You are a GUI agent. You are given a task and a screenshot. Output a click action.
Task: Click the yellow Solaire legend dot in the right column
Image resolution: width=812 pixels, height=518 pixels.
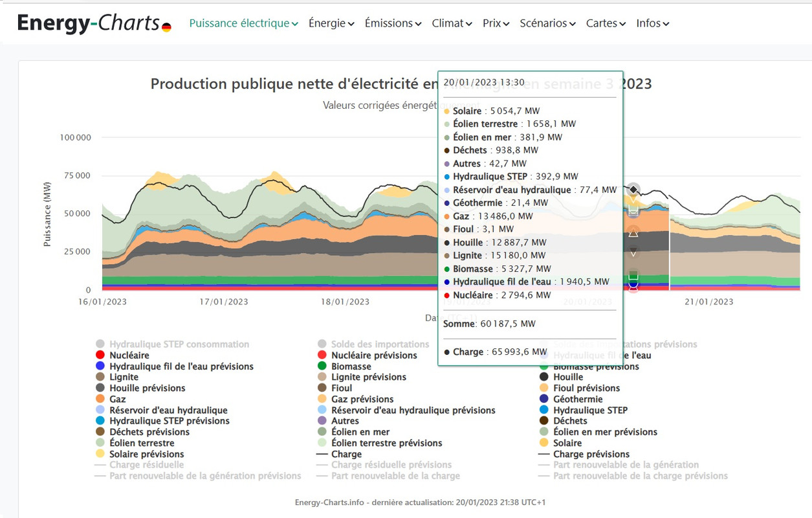pyautogui.click(x=544, y=443)
